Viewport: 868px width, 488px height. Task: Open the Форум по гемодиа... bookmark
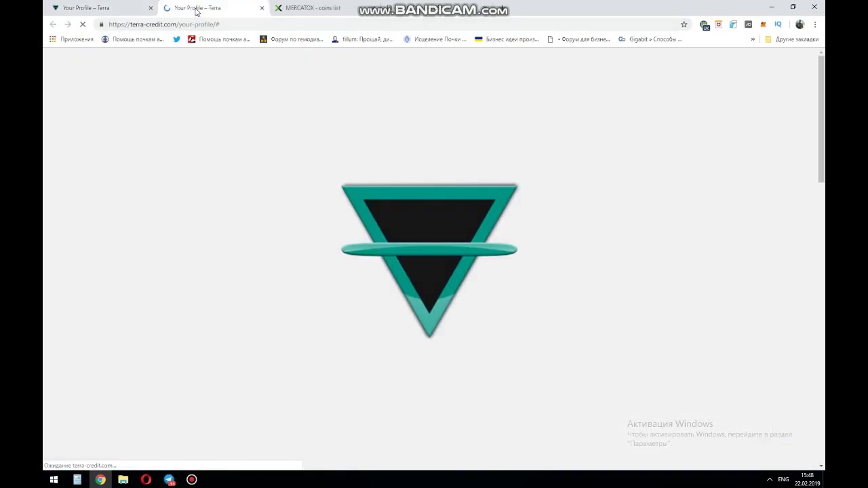(x=292, y=39)
